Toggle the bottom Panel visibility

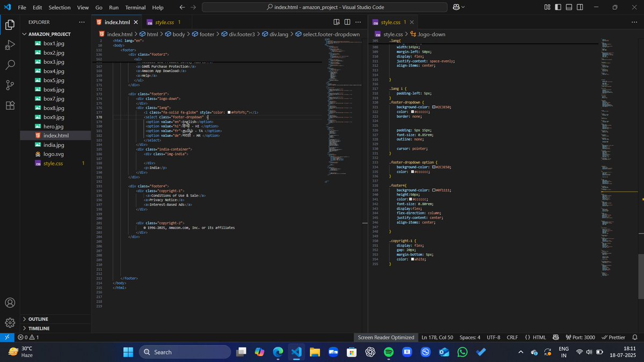tap(569, 7)
